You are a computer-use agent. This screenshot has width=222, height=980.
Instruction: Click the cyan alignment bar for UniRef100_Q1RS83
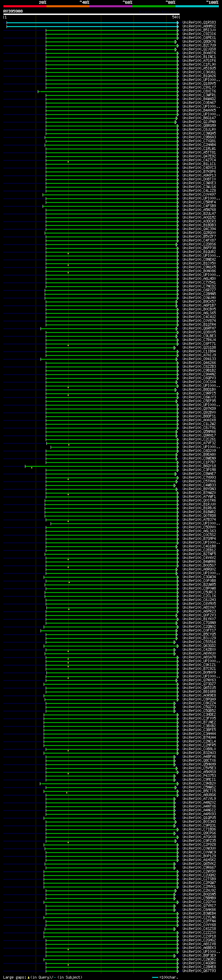(93, 23)
